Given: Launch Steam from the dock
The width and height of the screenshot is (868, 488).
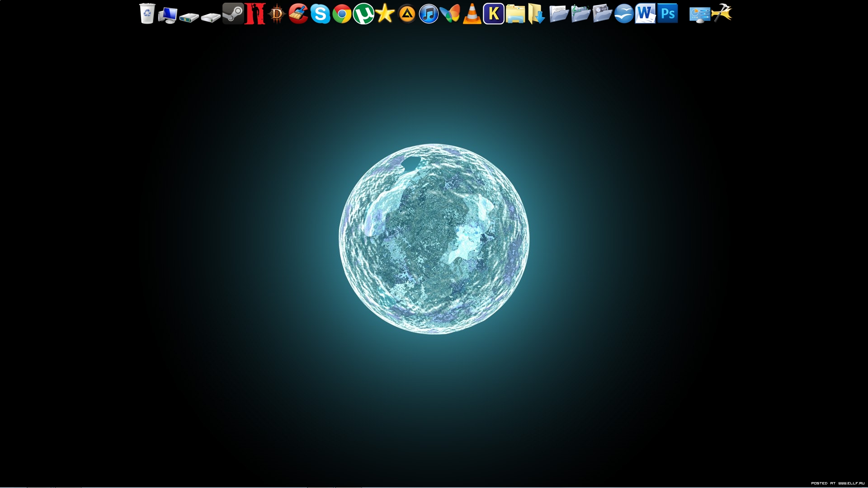Looking at the screenshot, I should (233, 14).
